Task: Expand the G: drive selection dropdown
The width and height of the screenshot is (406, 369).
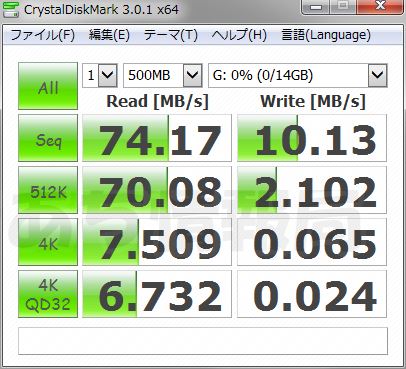Action: tap(378, 76)
